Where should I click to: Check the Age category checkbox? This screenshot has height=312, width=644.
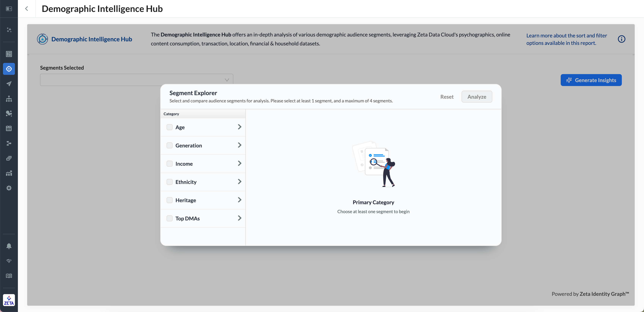(170, 127)
